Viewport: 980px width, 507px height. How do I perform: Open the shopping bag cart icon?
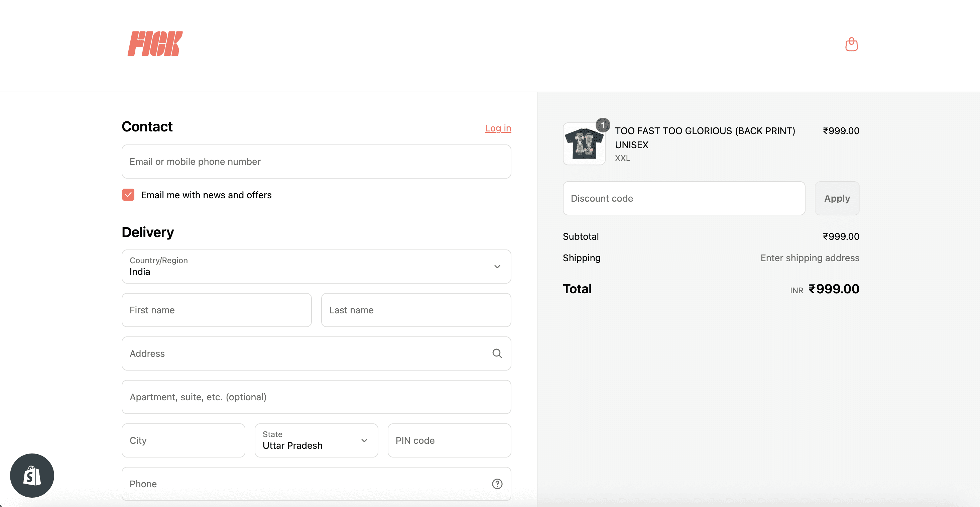tap(851, 44)
